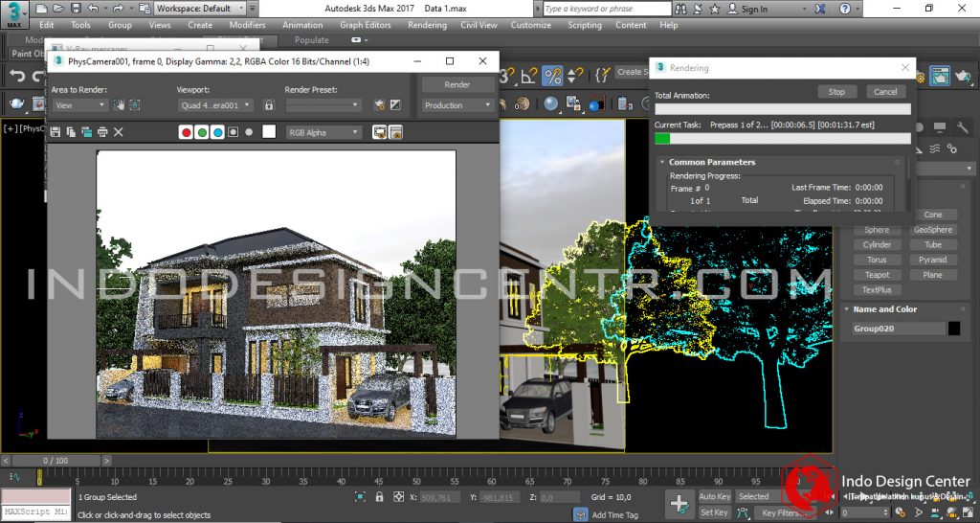Image resolution: width=980 pixels, height=523 pixels.
Task: Click the Save Image icon in render frame window
Action: (55, 132)
